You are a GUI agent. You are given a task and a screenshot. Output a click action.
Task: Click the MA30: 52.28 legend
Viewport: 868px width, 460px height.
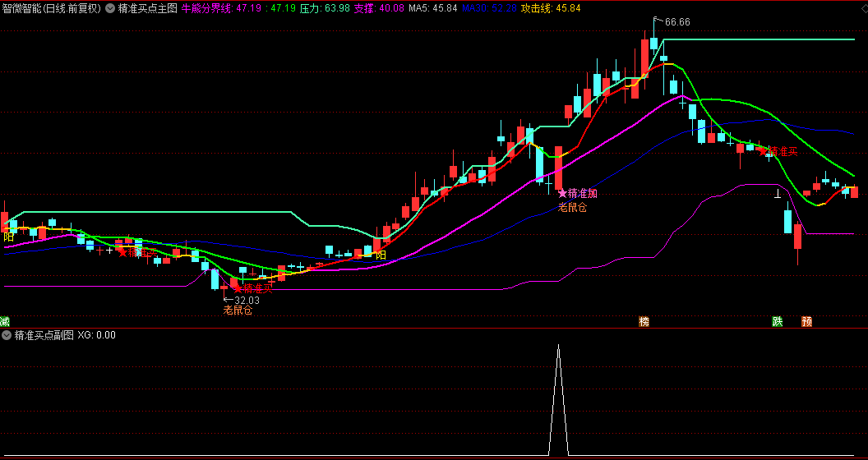(490, 8)
